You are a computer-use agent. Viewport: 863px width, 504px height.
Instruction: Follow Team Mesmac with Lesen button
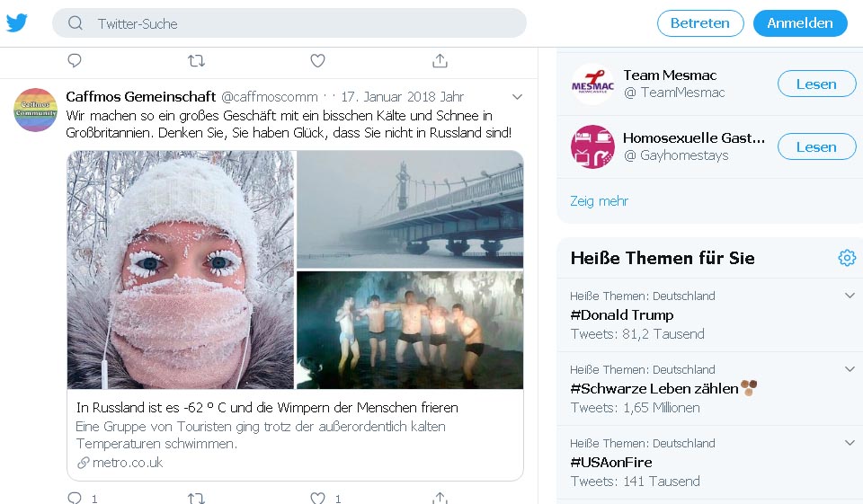[816, 84]
